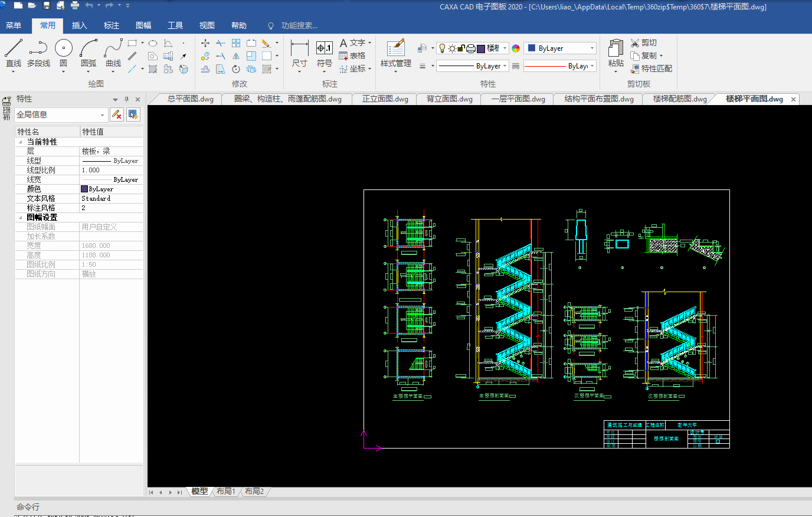
Task: Open the 菜单 menu
Action: coord(14,25)
